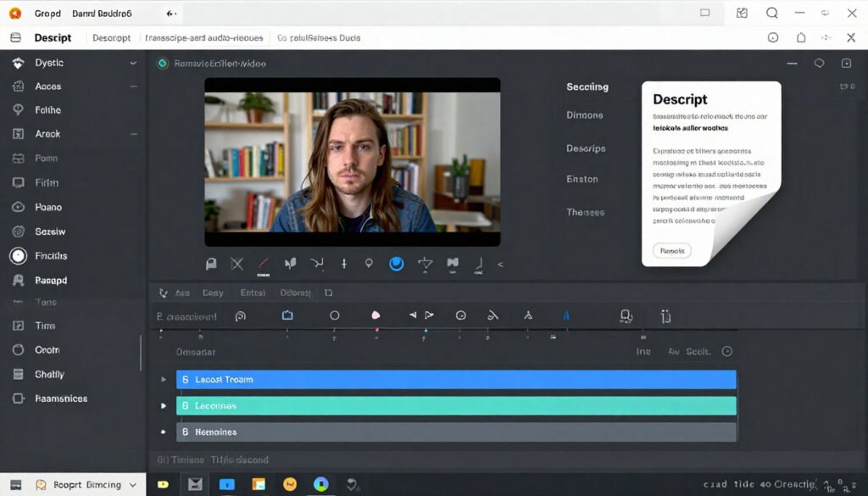Screen dimensions: 868x496
Task: Click the Ccsy button above the timeline
Action: [213, 293]
